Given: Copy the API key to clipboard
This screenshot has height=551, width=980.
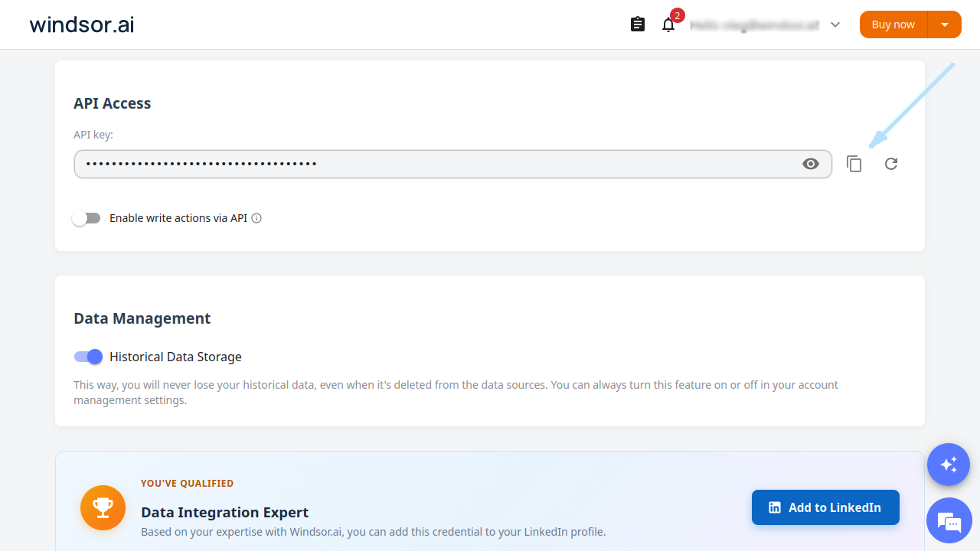Looking at the screenshot, I should tap(854, 164).
